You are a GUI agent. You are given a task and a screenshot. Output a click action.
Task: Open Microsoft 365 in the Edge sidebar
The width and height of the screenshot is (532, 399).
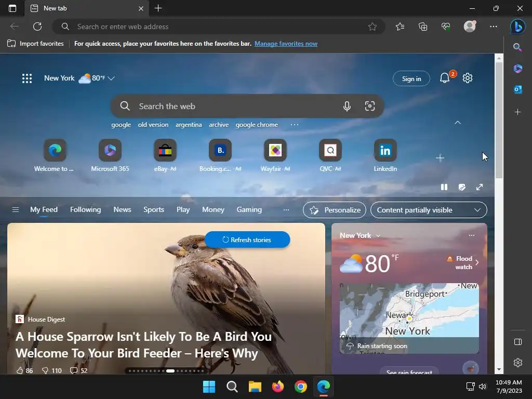pyautogui.click(x=517, y=69)
